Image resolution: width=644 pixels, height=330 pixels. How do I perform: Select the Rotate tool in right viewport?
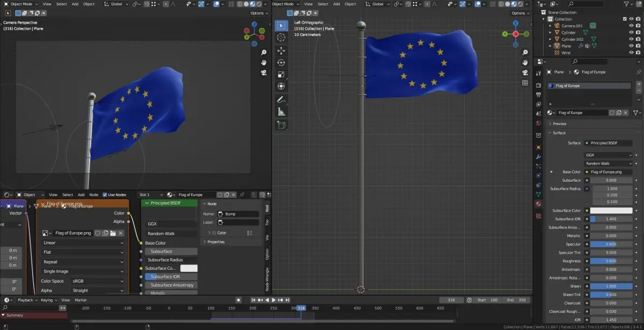tap(281, 62)
